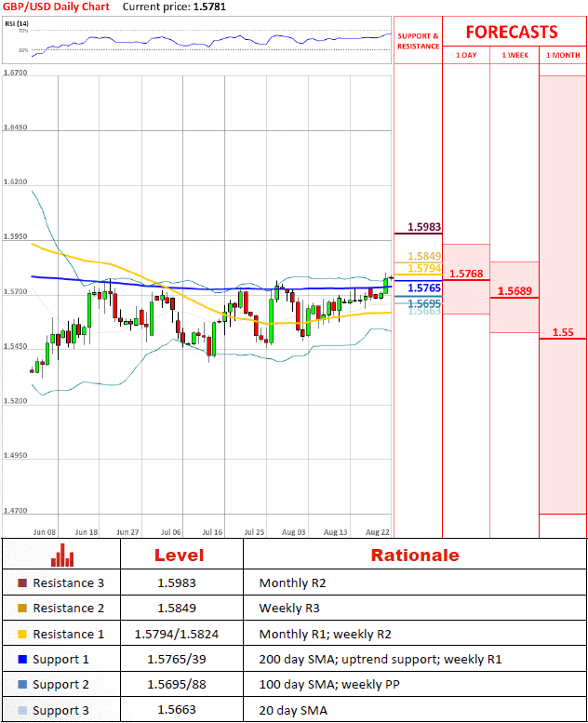Click the Support 1 blue color swatch

tap(22, 660)
